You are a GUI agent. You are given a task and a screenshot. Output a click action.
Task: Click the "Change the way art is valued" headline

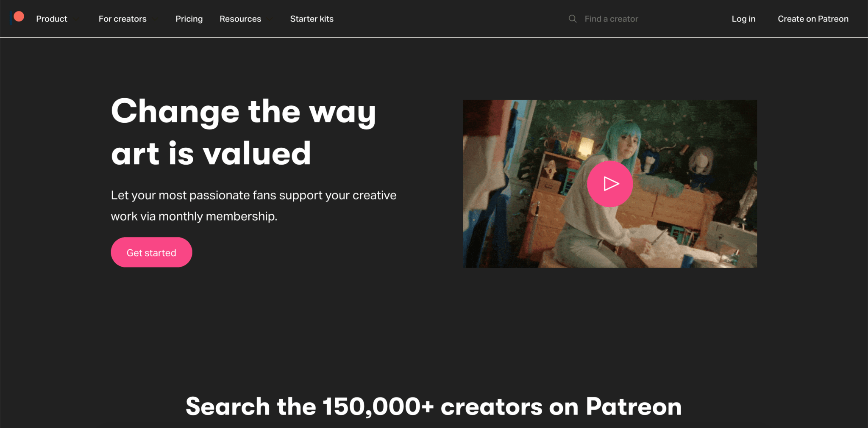(244, 131)
